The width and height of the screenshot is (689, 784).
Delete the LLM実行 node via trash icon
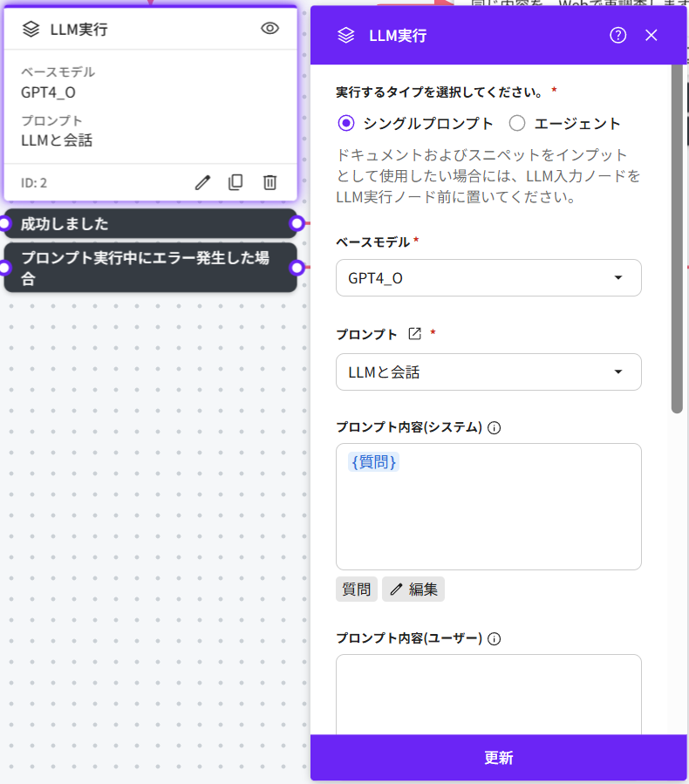[270, 182]
